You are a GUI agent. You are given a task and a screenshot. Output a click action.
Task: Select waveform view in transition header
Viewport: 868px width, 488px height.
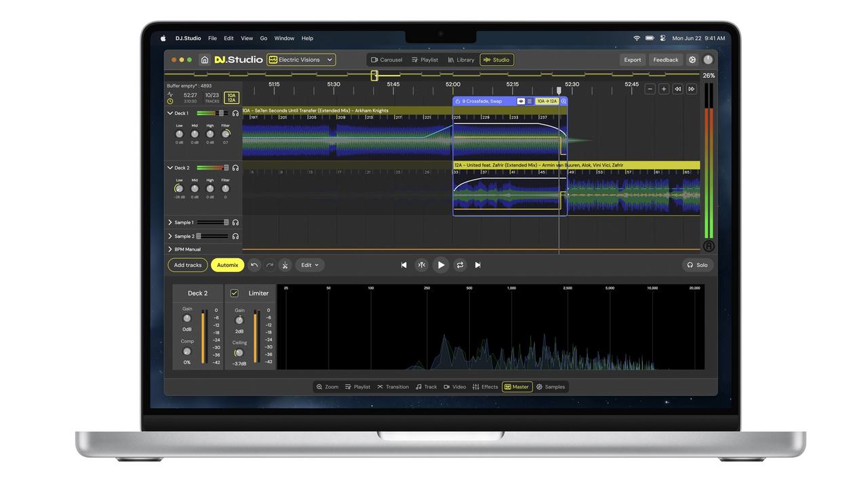pyautogui.click(x=521, y=101)
